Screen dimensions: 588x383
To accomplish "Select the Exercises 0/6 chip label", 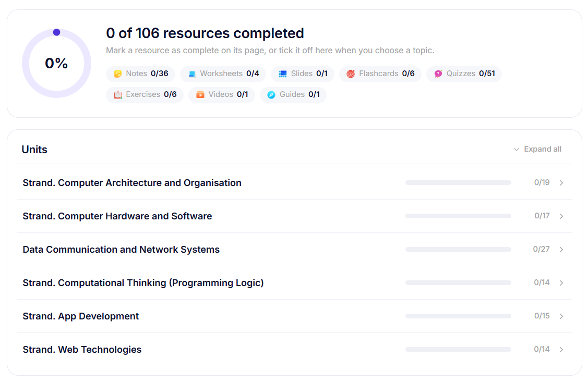I will point(145,95).
